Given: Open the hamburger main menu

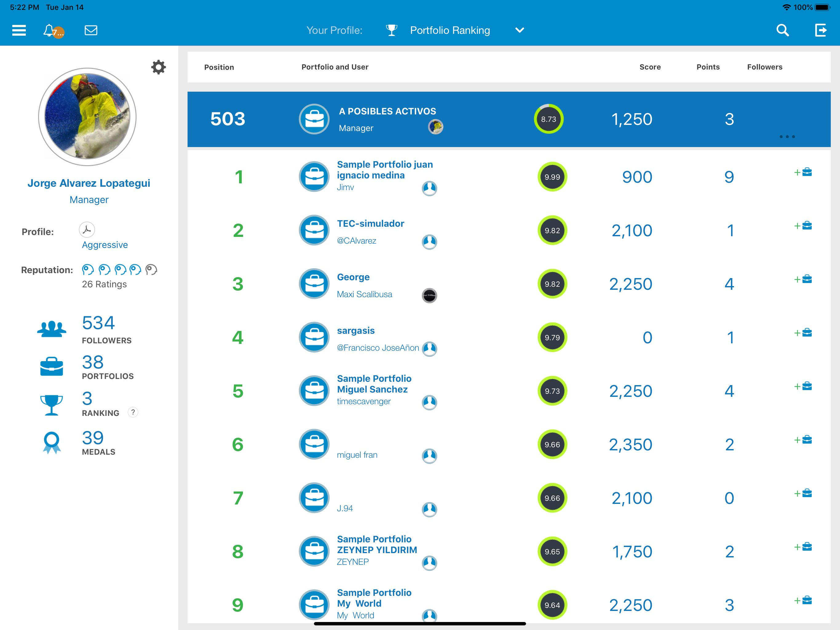Looking at the screenshot, I should point(19,30).
